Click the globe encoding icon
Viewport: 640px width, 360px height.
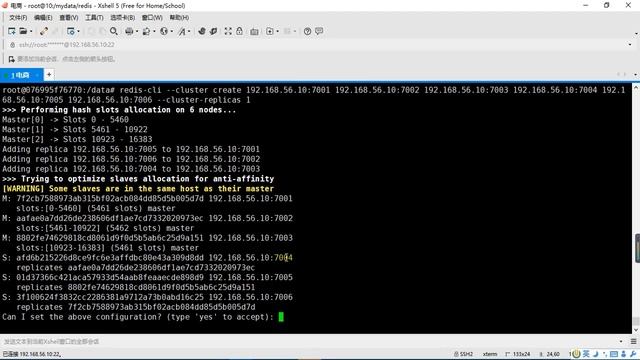(x=164, y=31)
